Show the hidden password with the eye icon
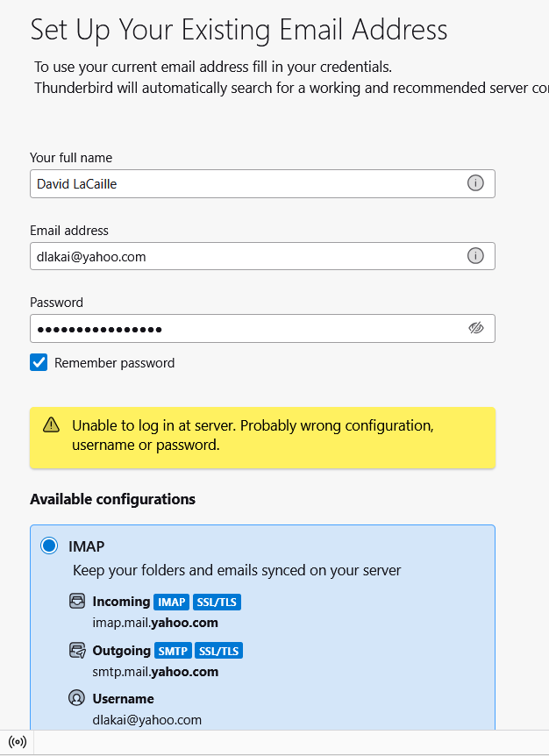Viewport: 549px width, 756px height. [476, 328]
